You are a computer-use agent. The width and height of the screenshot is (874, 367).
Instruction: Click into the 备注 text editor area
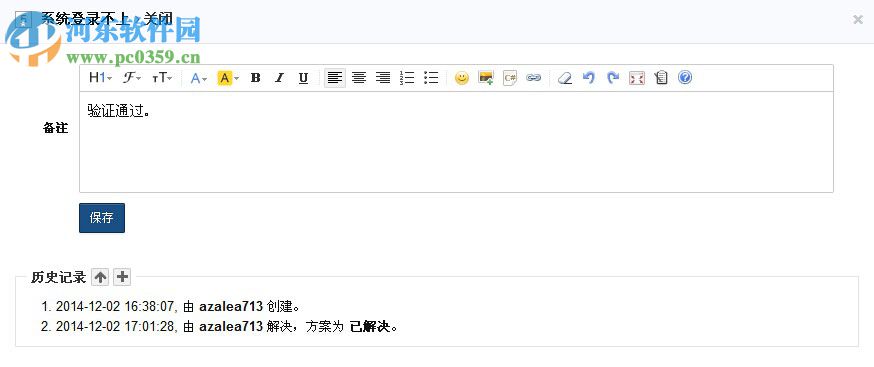(457, 142)
